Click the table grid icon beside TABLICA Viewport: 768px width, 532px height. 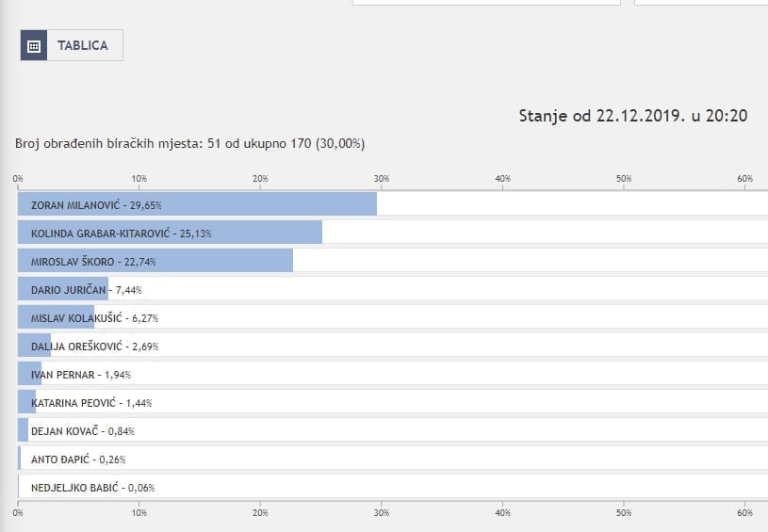coord(34,45)
